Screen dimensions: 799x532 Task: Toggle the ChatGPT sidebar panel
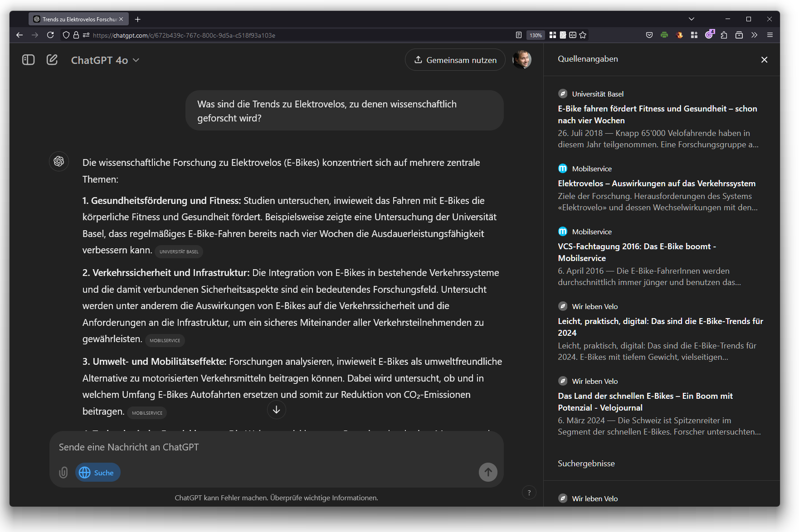click(29, 60)
